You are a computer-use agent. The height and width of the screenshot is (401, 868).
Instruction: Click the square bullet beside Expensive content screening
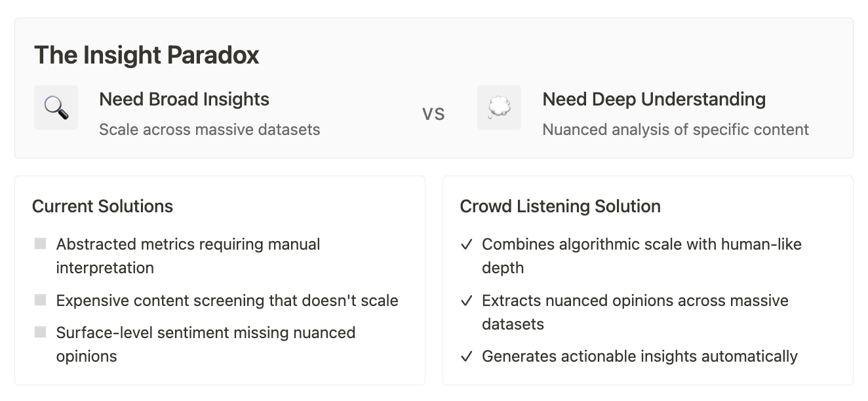pyautogui.click(x=41, y=300)
